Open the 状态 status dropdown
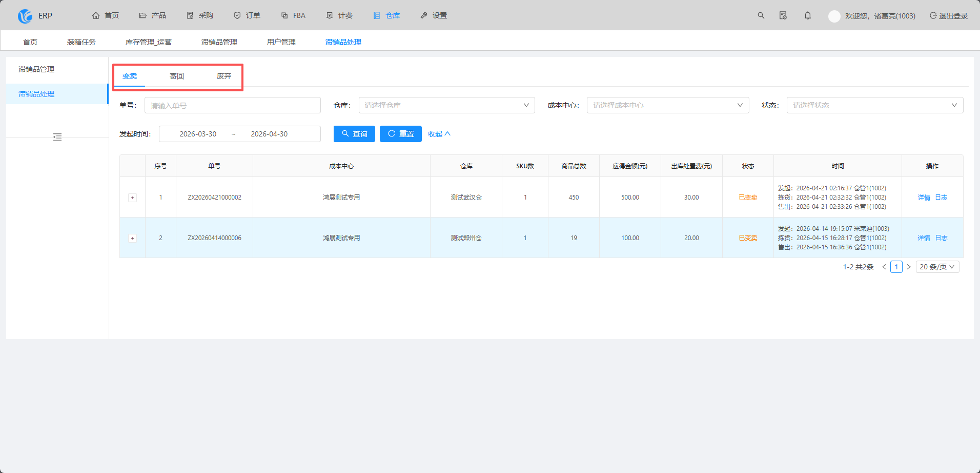Screen dimensions: 980x473 pos(875,105)
